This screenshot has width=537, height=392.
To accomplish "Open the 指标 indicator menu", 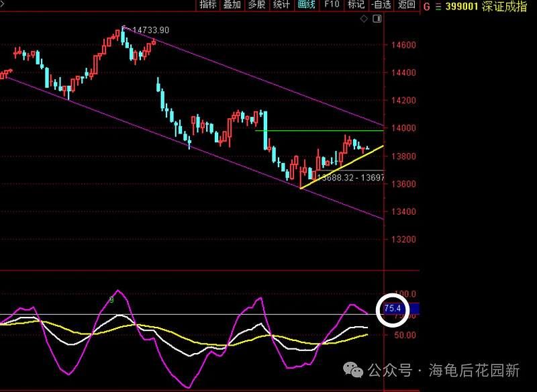I will point(208,5).
